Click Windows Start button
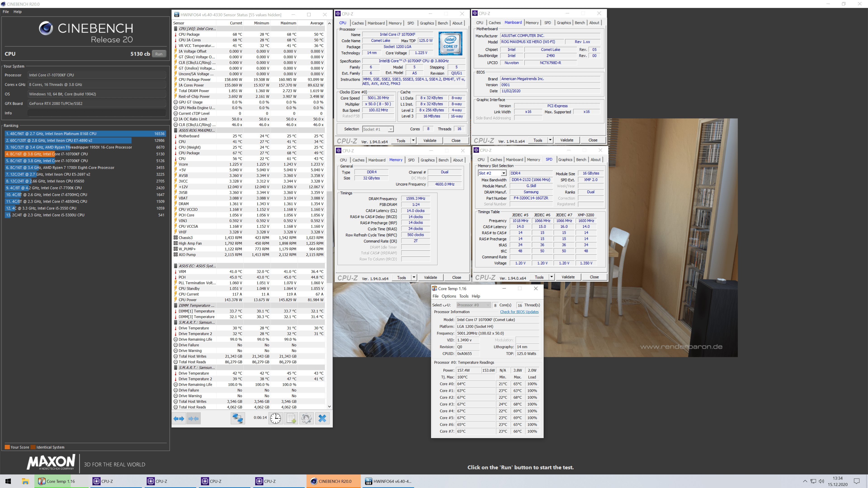Image resolution: width=868 pixels, height=488 pixels. point(8,481)
